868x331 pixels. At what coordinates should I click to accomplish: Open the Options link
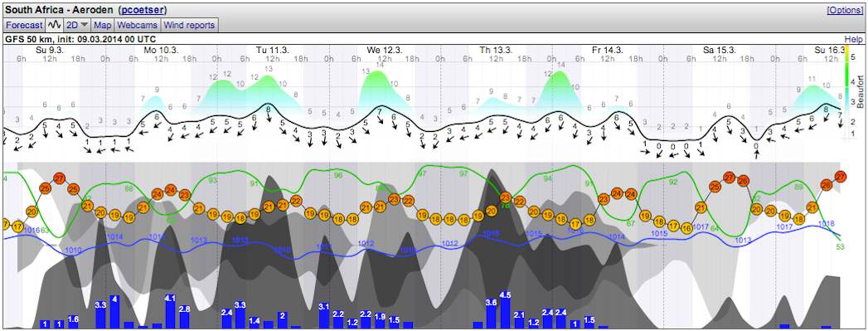coord(845,11)
